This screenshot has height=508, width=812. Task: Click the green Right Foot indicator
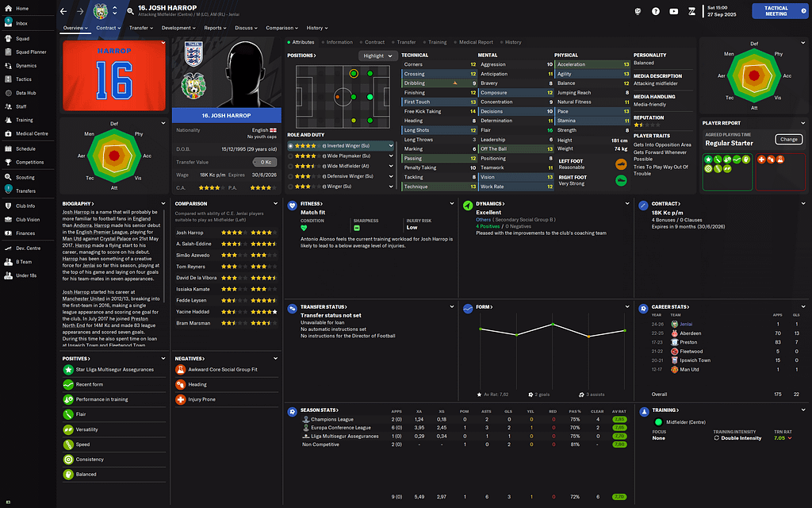[x=621, y=180]
